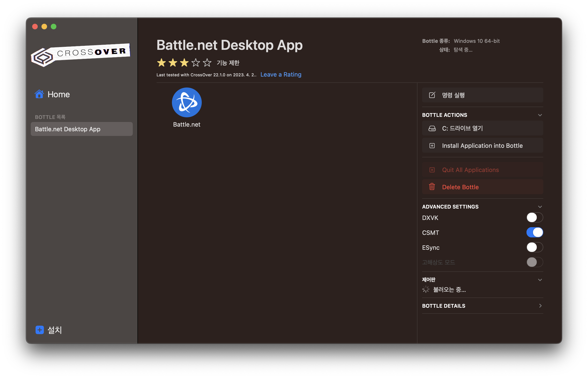Click the fifth rating star
The height and width of the screenshot is (378, 588).
(207, 63)
